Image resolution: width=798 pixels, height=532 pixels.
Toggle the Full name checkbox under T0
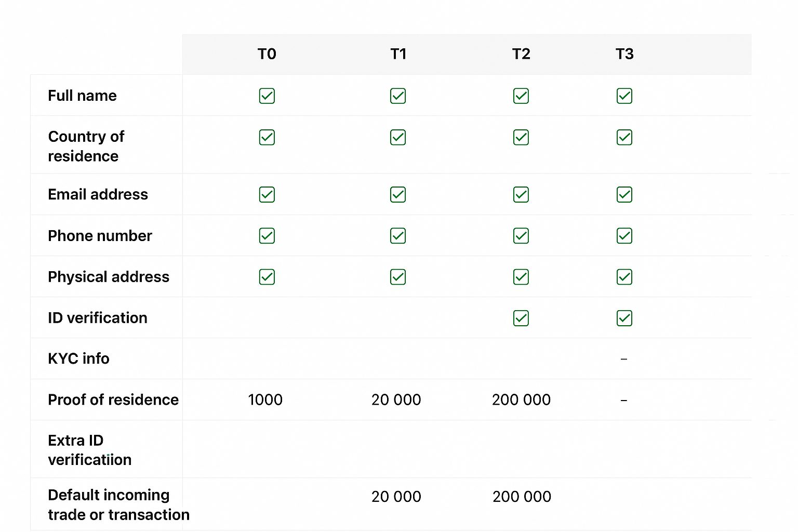click(267, 96)
